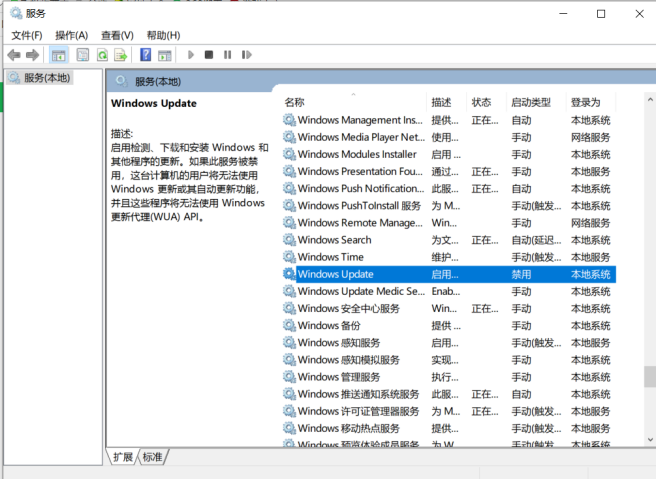Click gear icon of Windows 安全中心服务 row
Screen dimensions: 656x479
[x=289, y=308]
